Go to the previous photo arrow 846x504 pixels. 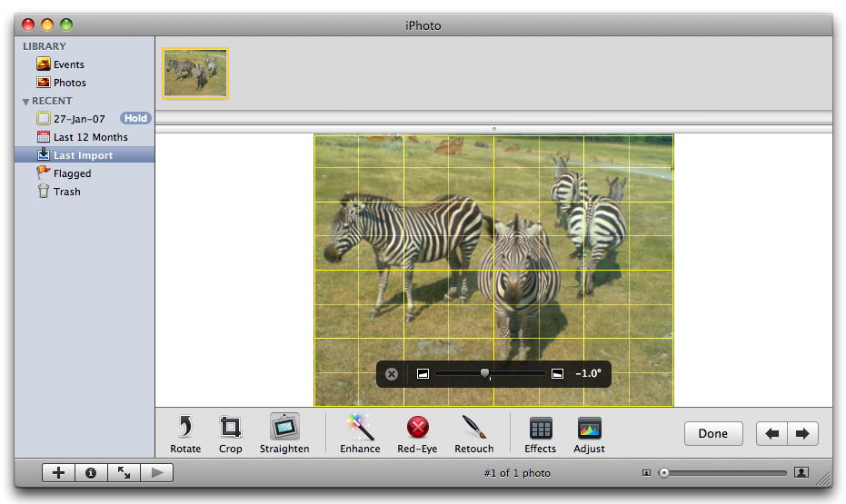771,434
